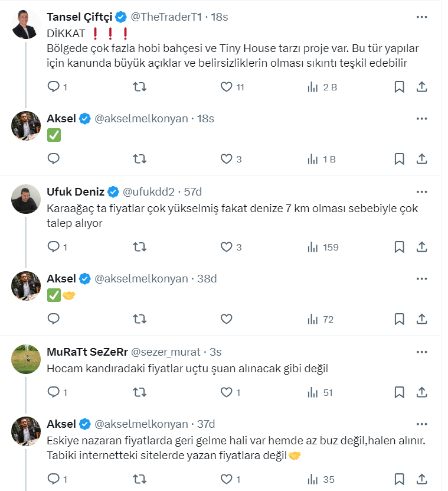Like Ufuk Deniz's Karaağaç tweet
Screen dimensions: 448x491
pyautogui.click(x=226, y=247)
